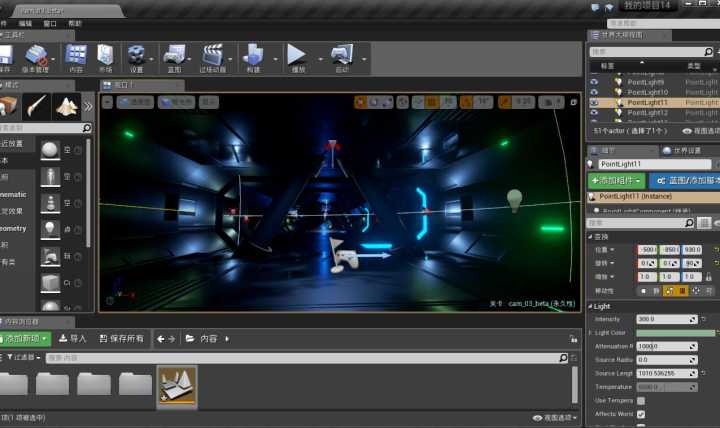Screen dimensions: 720x428
Task: Click the property matrix grid icon beside Details search
Action: tap(704, 223)
